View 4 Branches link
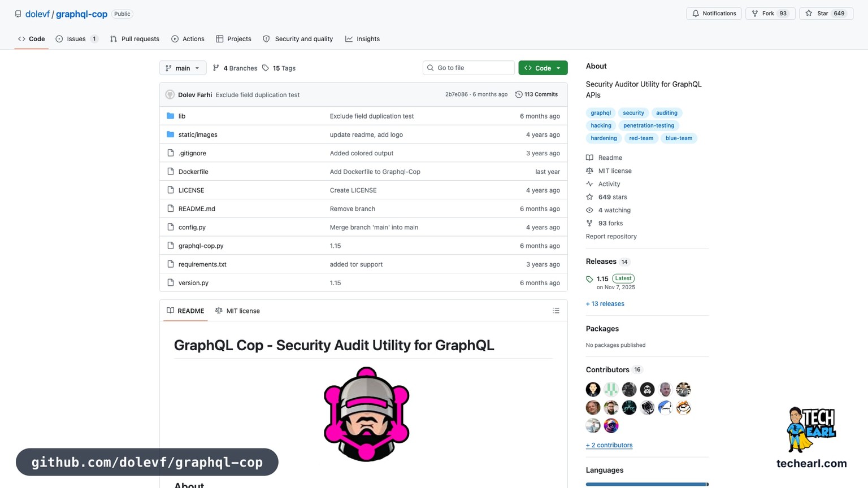Image resolution: width=868 pixels, height=488 pixels. click(235, 68)
